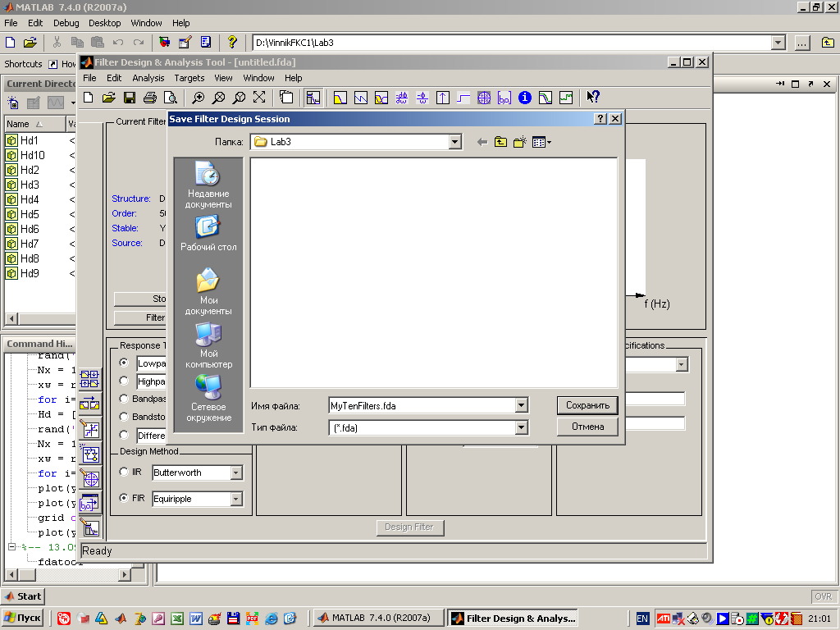Select Zoom Y-axis tool in FDATool toolbar
Viewport: 840px width, 630px height.
tap(239, 98)
